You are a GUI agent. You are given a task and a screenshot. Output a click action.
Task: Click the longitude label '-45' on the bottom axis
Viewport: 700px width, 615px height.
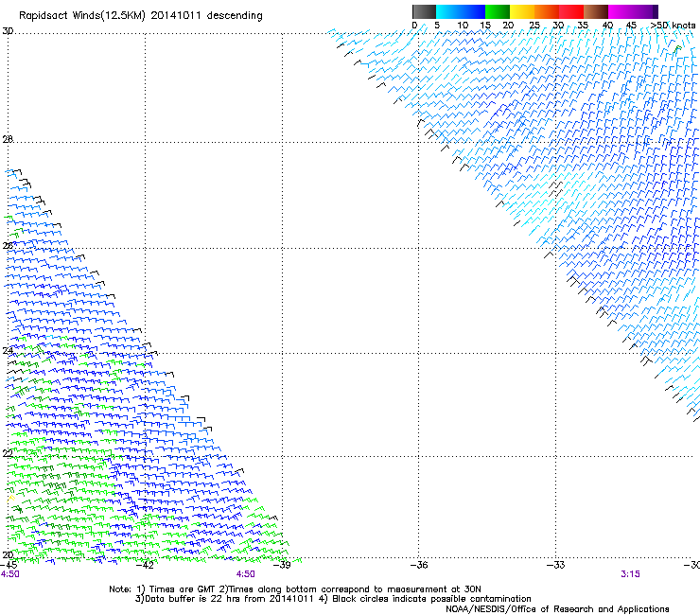[x=9, y=565]
